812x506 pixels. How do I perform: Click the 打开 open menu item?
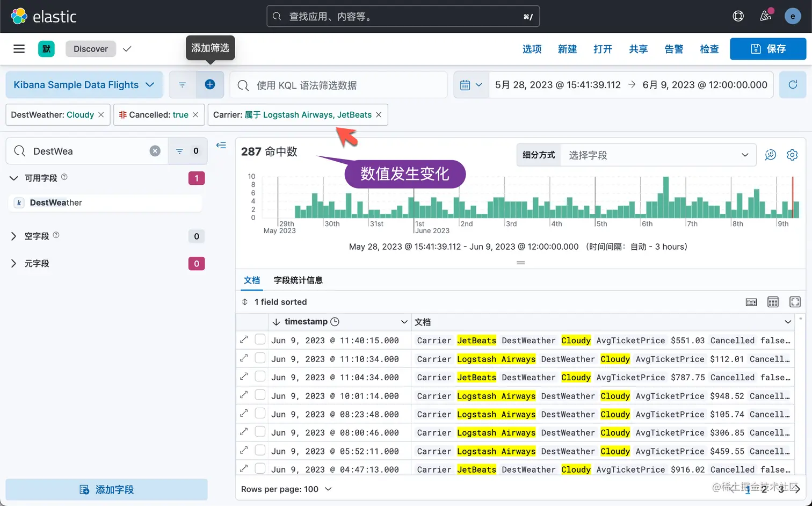(603, 49)
